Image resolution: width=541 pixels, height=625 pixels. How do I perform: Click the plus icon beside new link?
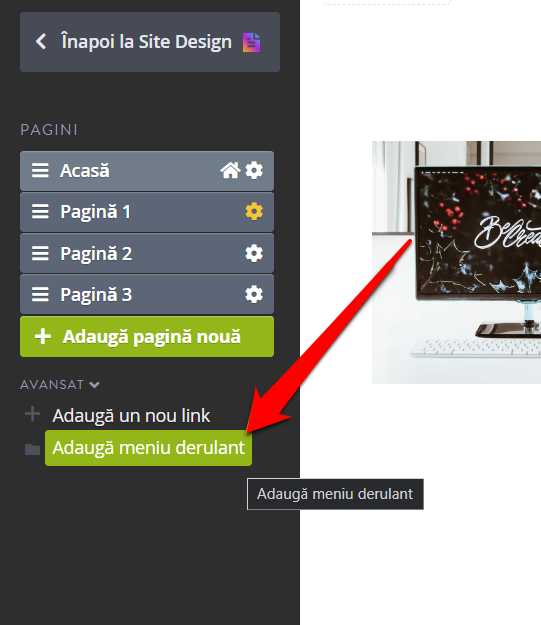pyautogui.click(x=32, y=414)
